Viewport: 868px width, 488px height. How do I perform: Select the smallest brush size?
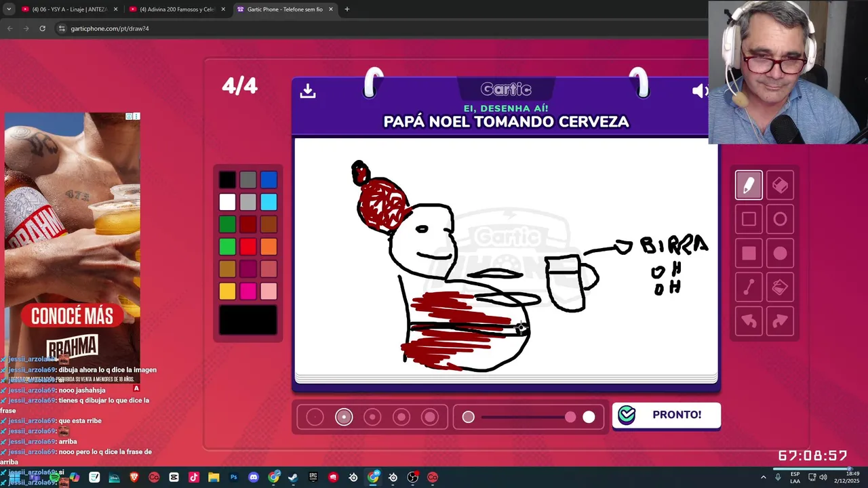click(315, 418)
